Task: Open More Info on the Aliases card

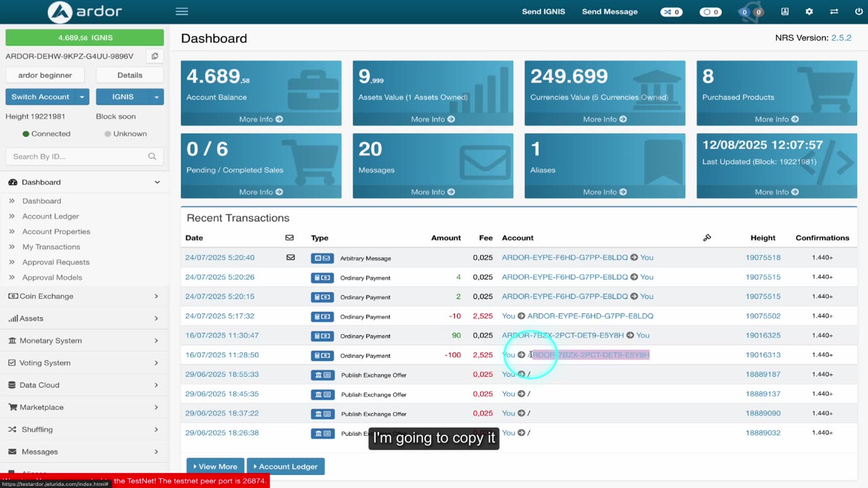Action: pyautogui.click(x=605, y=192)
